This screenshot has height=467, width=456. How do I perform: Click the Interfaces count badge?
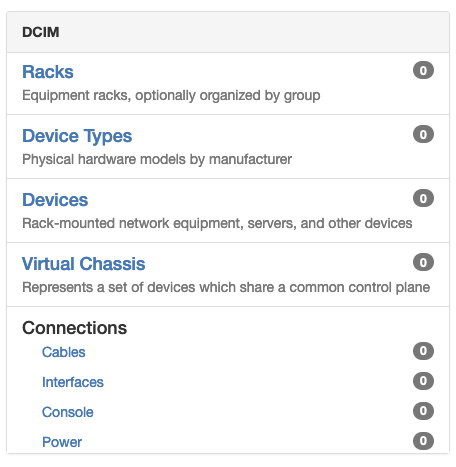(423, 381)
